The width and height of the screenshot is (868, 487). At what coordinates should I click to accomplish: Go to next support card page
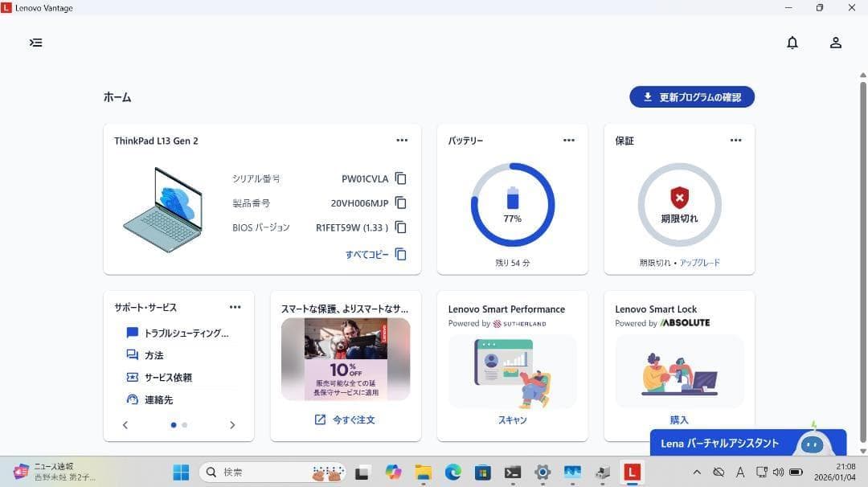click(232, 425)
